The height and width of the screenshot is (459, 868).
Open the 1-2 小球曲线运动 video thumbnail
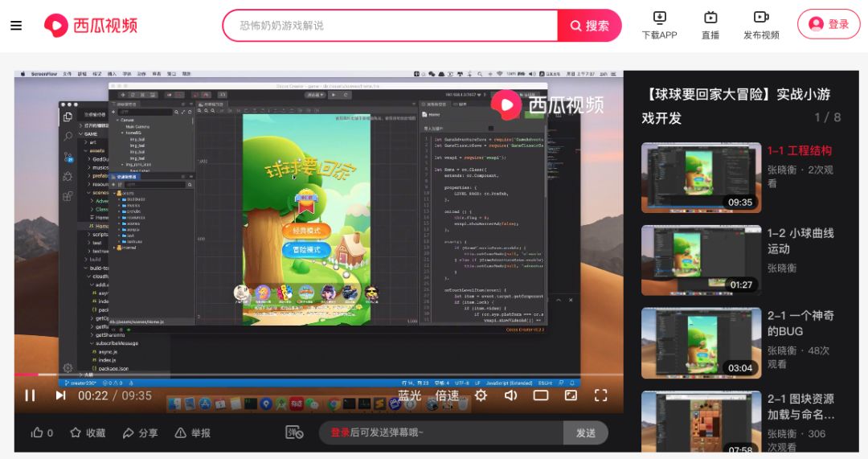point(702,260)
